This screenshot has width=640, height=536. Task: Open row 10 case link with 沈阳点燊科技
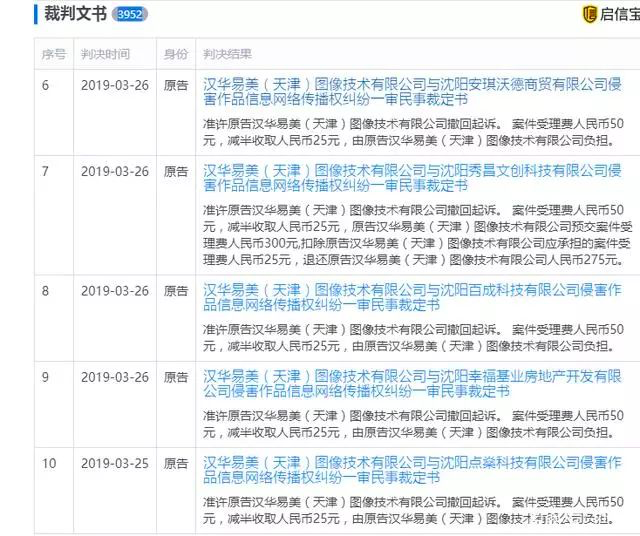click(412, 470)
